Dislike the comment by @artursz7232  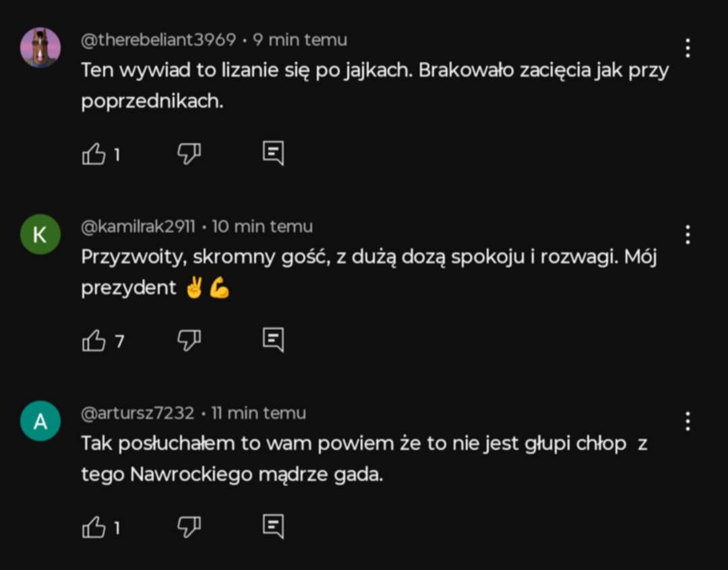click(x=189, y=528)
